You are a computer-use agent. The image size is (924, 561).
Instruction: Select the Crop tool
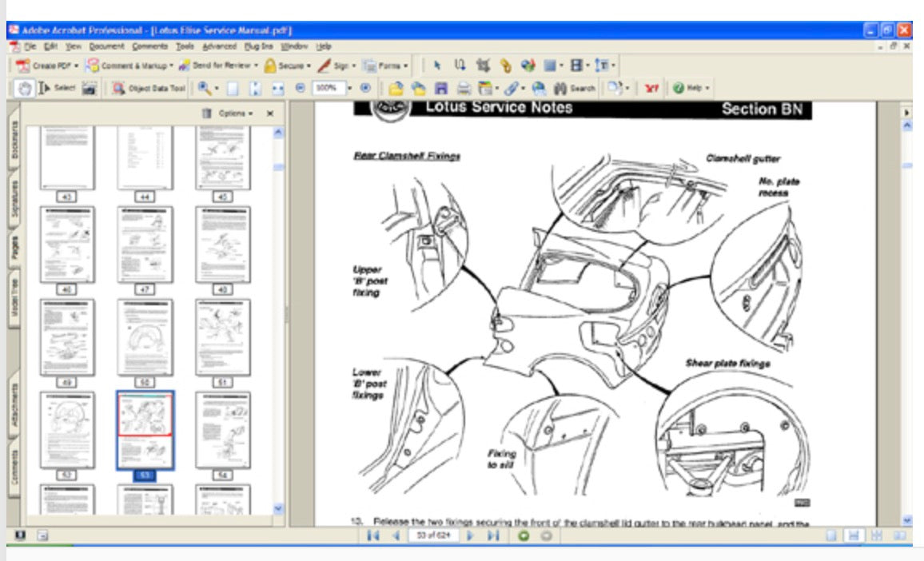(483, 66)
